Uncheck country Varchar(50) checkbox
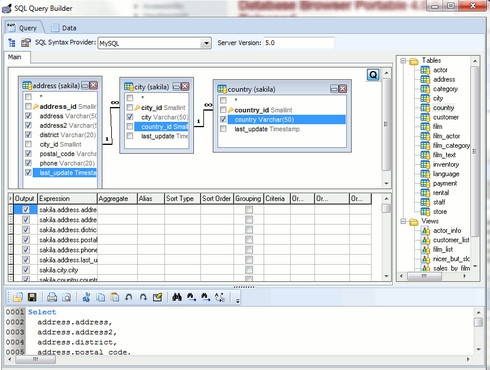Screen dimensions: 490x370 (x=223, y=119)
